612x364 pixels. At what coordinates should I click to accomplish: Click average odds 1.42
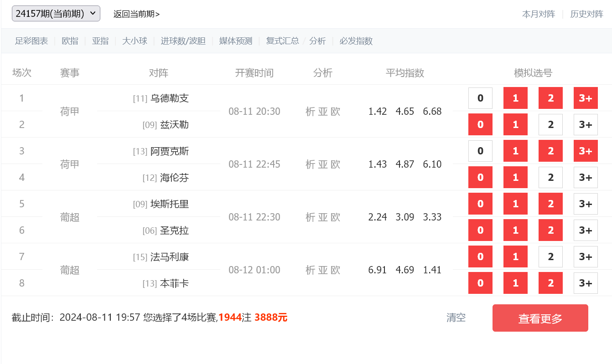378,112
